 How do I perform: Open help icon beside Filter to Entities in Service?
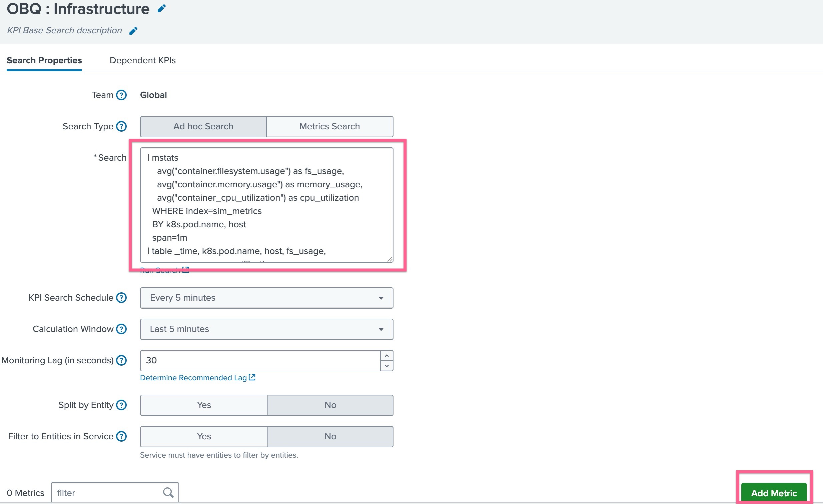pyautogui.click(x=121, y=437)
